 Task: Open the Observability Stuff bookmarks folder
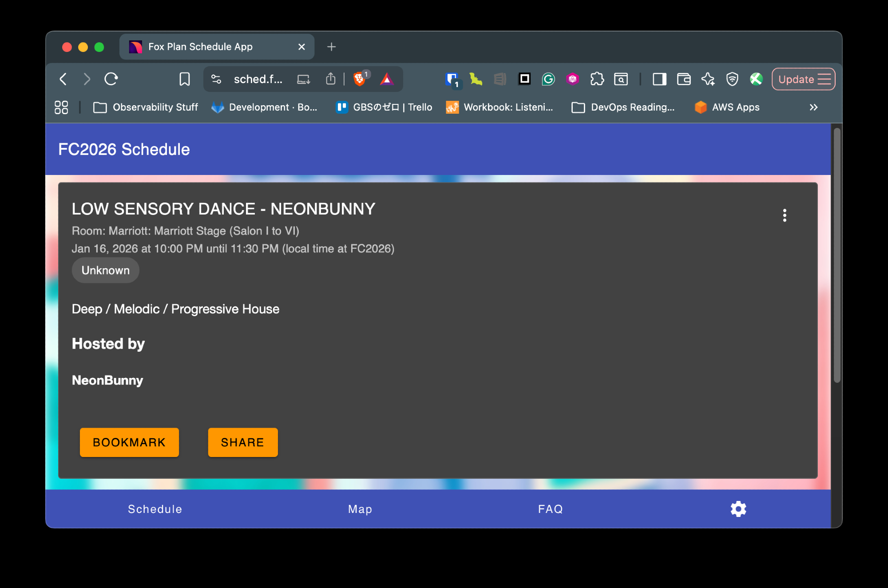point(146,107)
